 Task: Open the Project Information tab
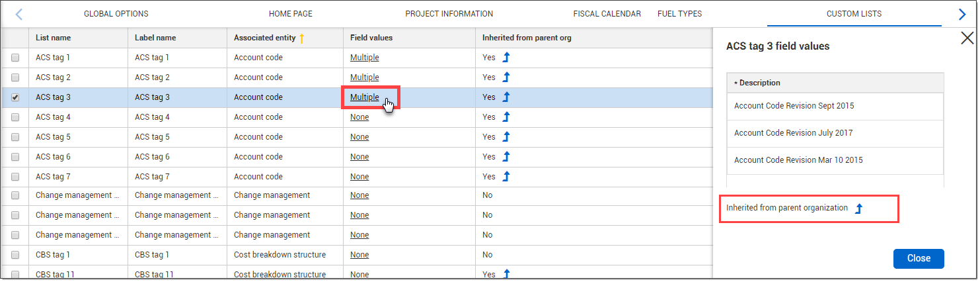click(449, 14)
